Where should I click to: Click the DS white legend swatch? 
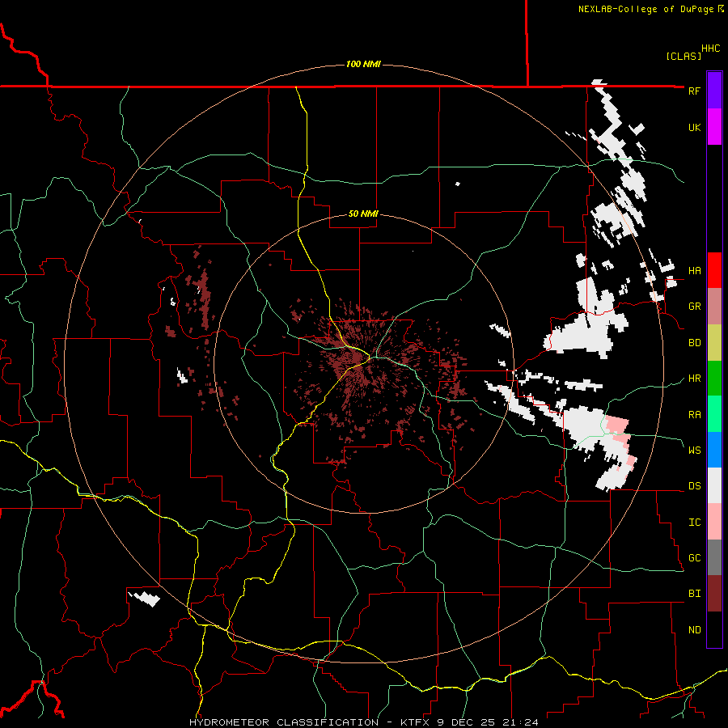click(714, 485)
